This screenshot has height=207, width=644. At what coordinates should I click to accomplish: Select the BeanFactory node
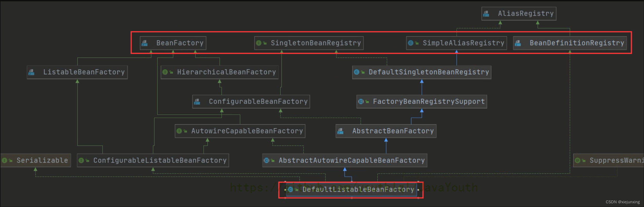173,43
